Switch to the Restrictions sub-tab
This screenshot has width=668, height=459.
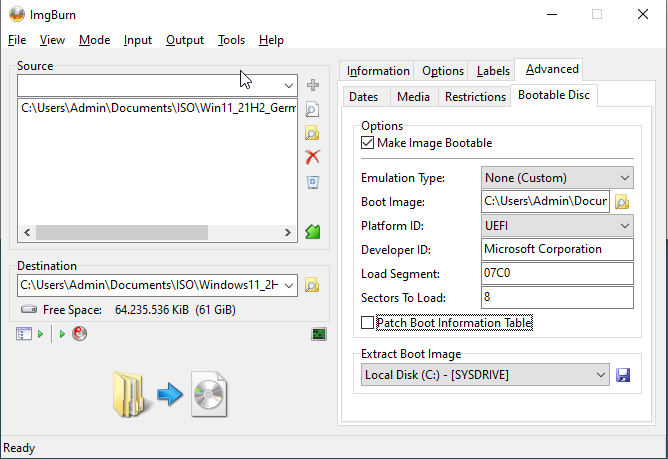point(475,97)
